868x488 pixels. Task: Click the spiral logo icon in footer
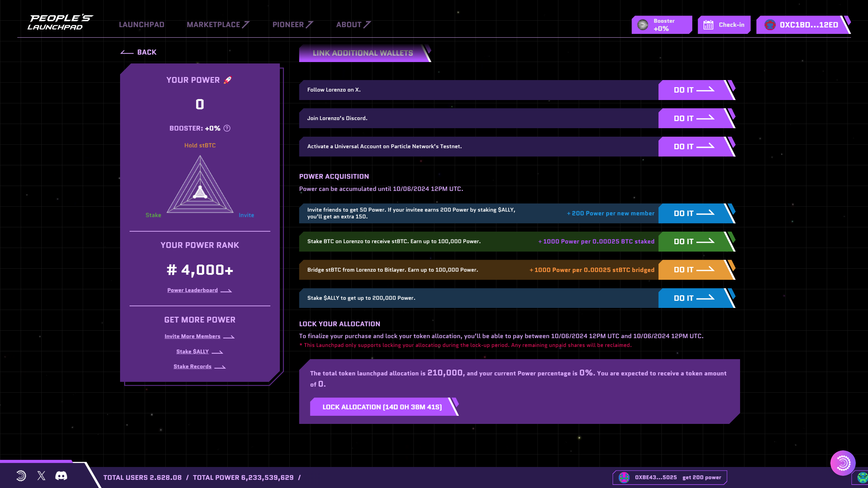click(21, 476)
